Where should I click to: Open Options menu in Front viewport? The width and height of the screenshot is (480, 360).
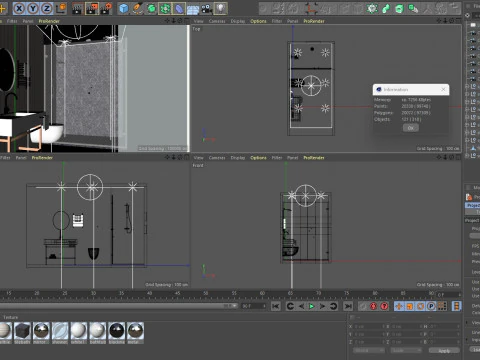tap(258, 158)
